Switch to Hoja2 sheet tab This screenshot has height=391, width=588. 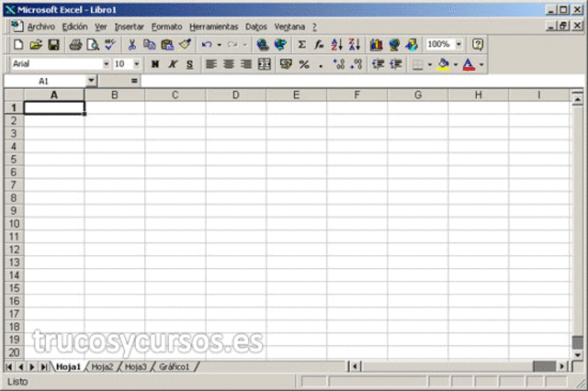click(x=102, y=367)
